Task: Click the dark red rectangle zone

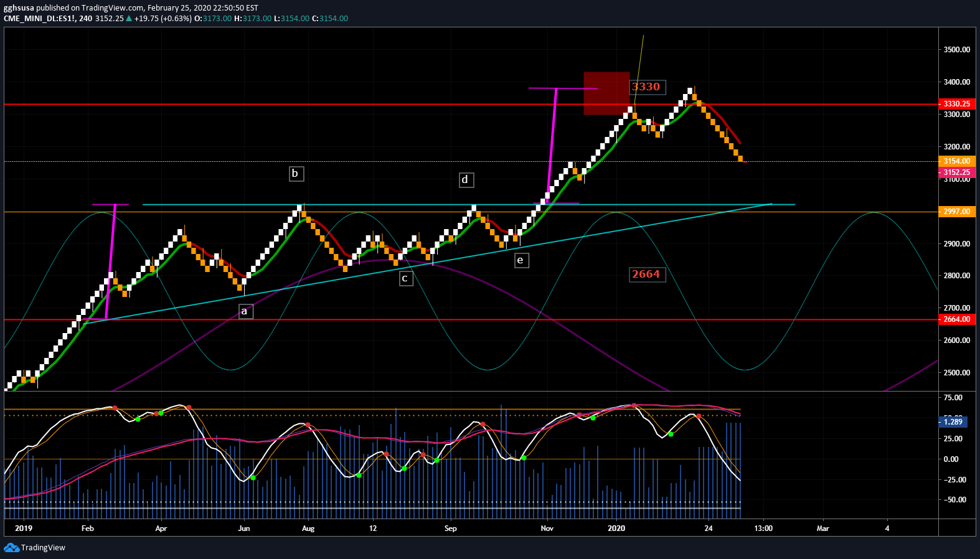Action: tap(606, 93)
